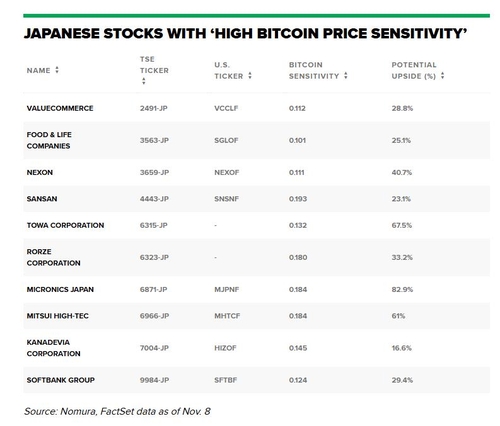Select the Valuecommerce row name

(x=60, y=108)
